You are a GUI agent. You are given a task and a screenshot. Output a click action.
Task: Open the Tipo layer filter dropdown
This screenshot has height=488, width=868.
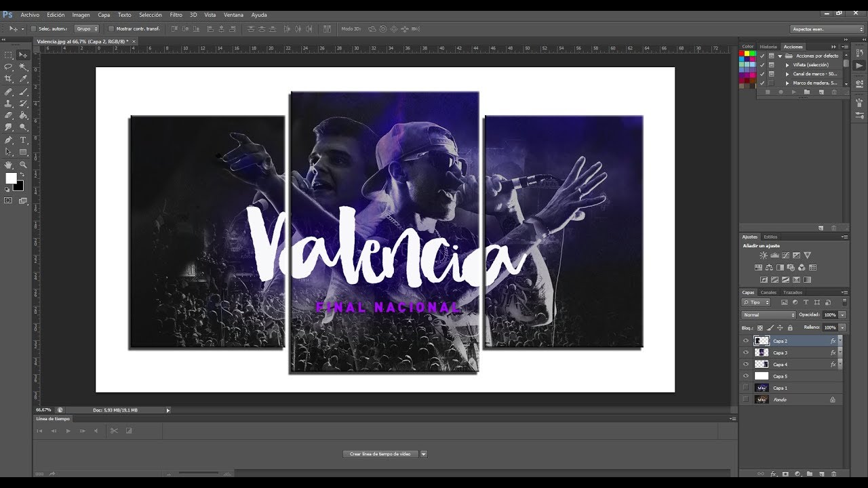pyautogui.click(x=756, y=302)
